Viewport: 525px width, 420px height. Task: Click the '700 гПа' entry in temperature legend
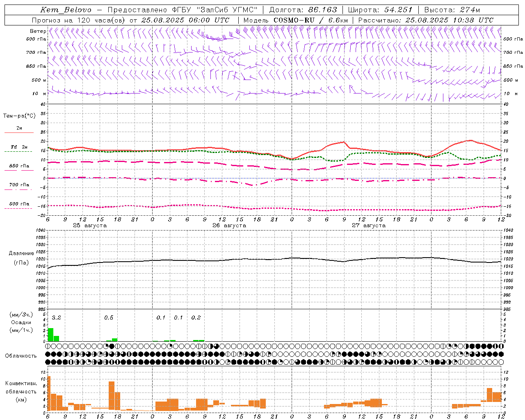click(19, 185)
